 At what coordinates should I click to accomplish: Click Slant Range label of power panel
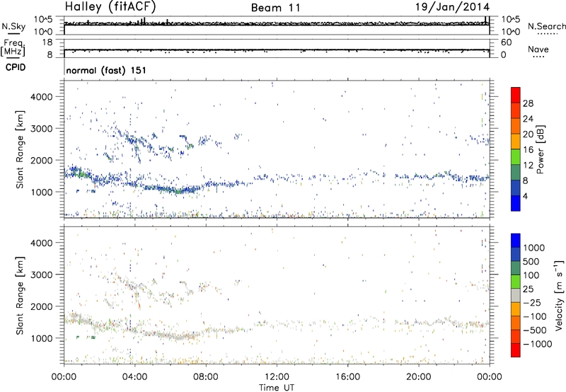click(x=20, y=149)
